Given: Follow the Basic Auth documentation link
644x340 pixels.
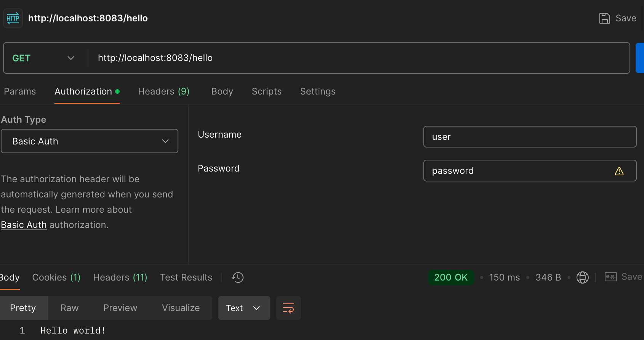Looking at the screenshot, I should [24, 225].
